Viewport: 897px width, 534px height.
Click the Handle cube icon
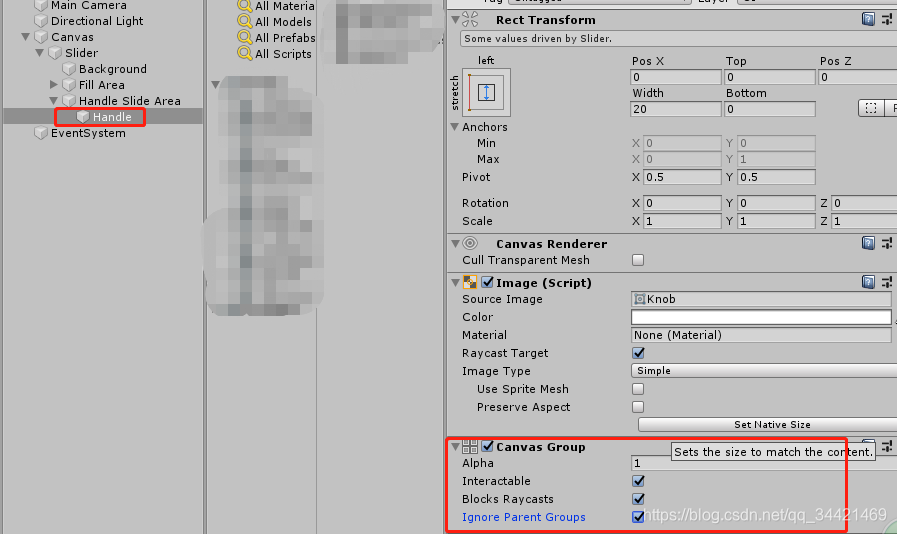(83, 117)
